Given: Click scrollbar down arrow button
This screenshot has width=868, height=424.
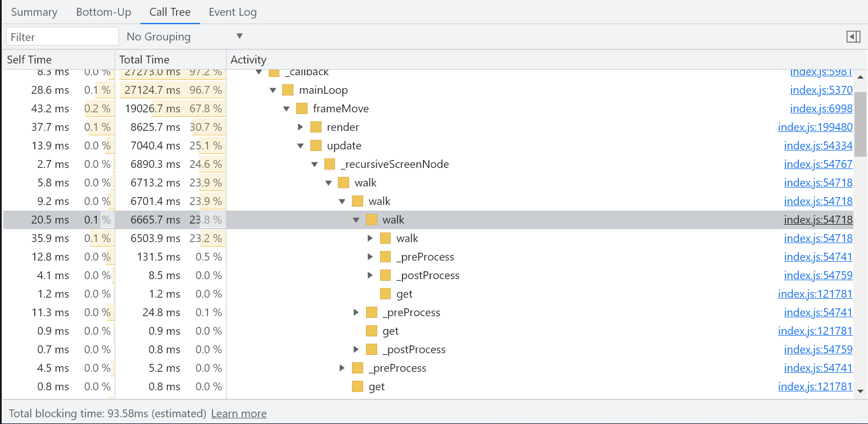Looking at the screenshot, I should pyautogui.click(x=860, y=390).
